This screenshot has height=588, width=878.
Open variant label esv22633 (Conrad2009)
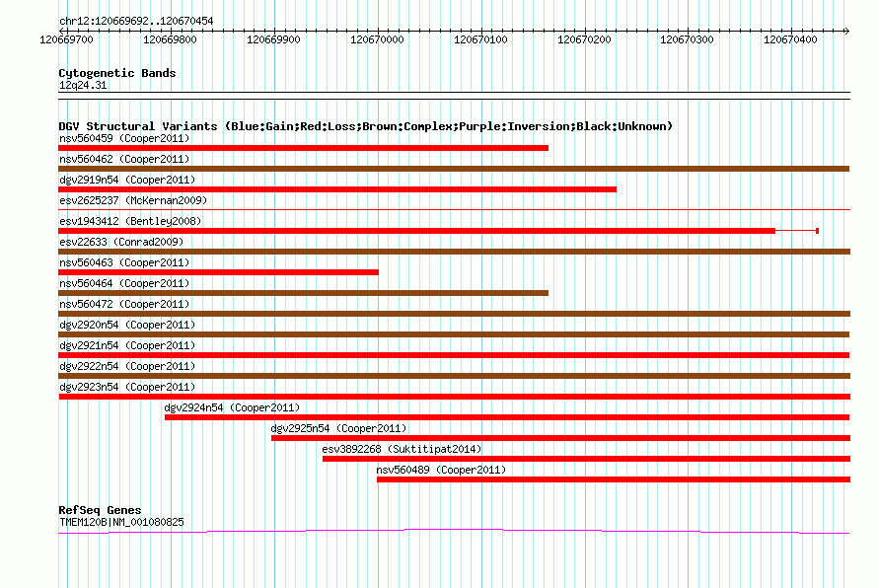121,242
